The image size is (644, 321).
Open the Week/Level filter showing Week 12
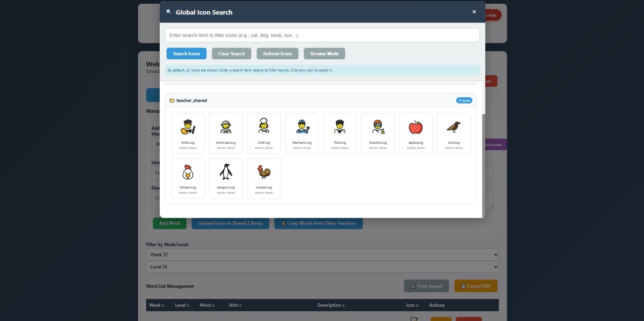322,254
